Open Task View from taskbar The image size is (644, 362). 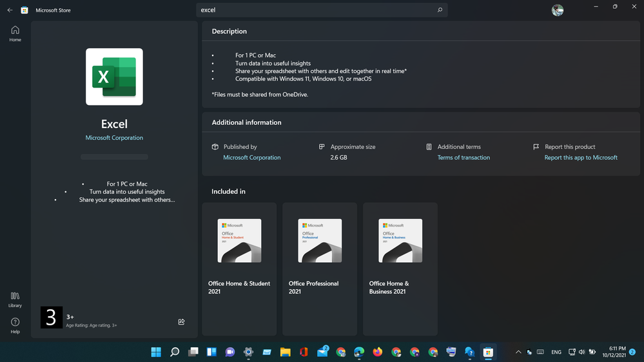click(x=193, y=352)
